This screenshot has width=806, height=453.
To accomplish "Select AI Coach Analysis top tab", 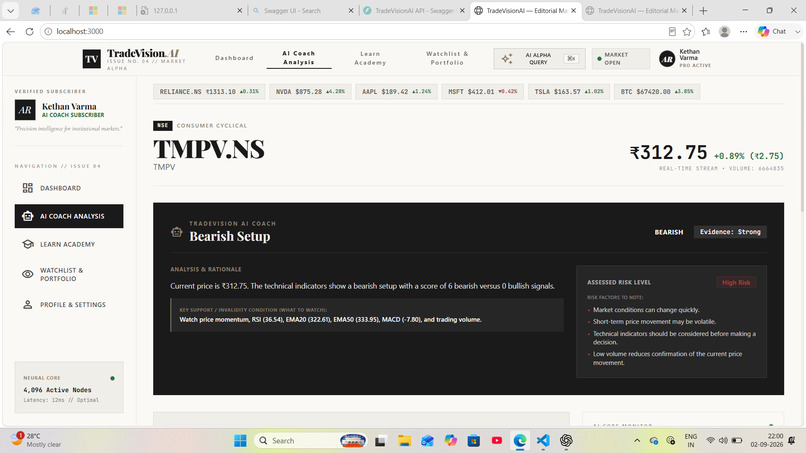I will coord(299,58).
